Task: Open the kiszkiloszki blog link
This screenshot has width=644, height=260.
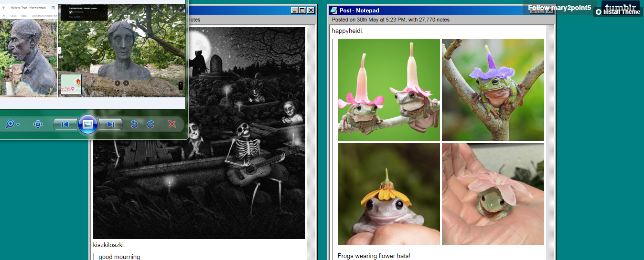Action: pos(109,245)
